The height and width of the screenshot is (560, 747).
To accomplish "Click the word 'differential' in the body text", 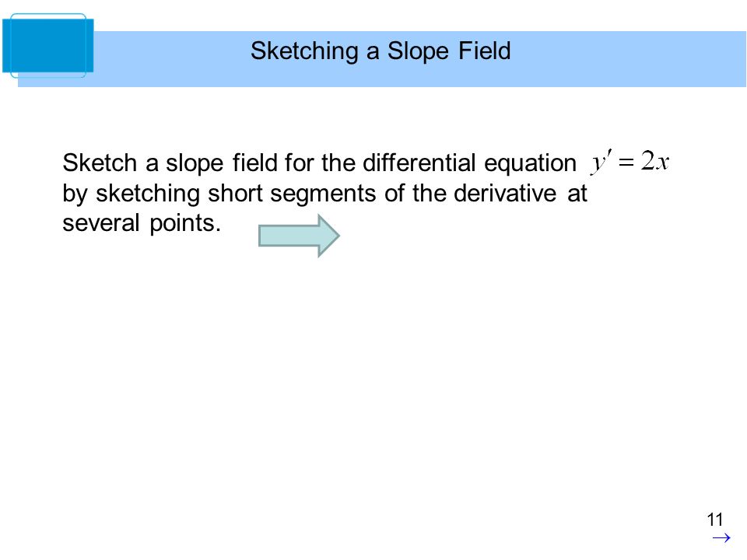I will (419, 163).
